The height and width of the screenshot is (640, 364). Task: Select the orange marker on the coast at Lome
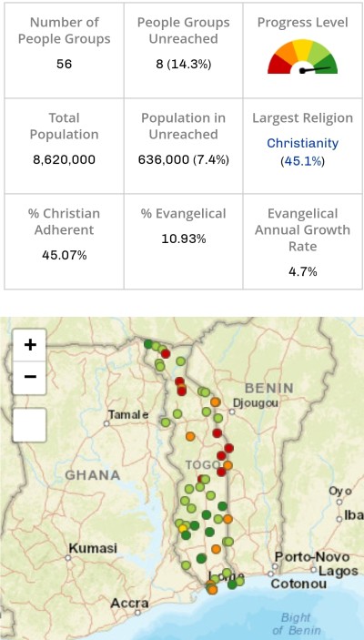[x=212, y=590]
